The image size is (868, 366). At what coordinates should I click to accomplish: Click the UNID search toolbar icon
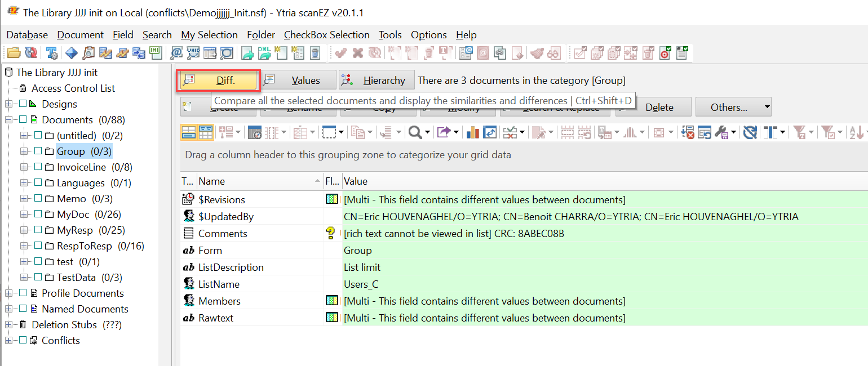(x=193, y=53)
